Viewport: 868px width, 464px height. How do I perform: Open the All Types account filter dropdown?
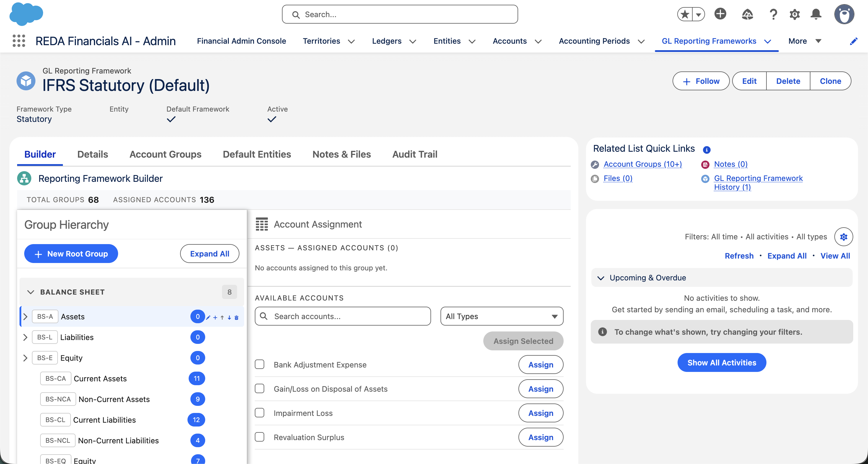(x=502, y=316)
